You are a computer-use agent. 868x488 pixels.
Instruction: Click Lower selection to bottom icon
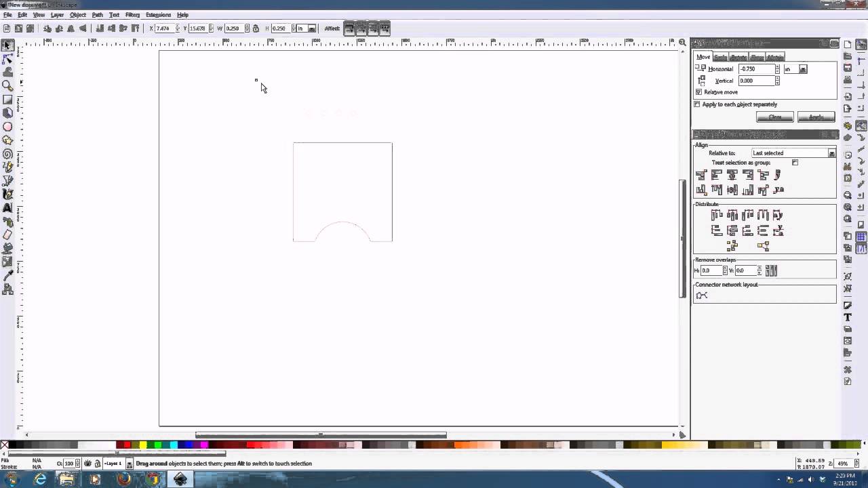100,28
